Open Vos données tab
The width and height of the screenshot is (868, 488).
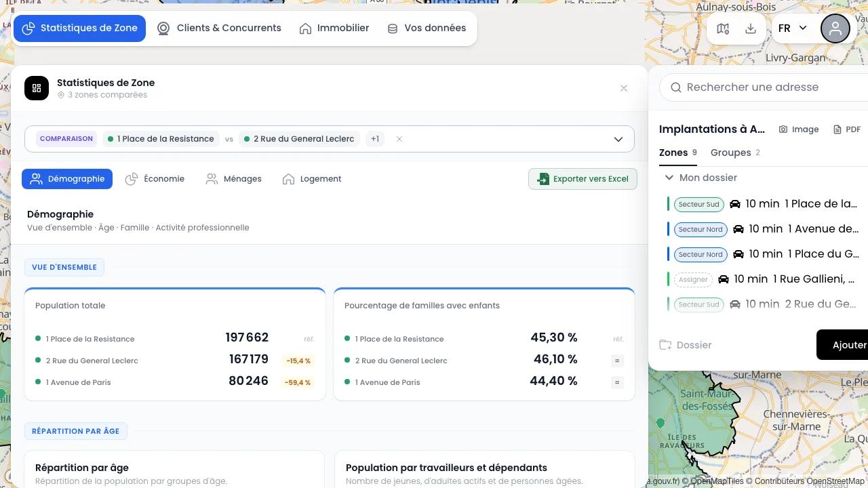pos(427,28)
